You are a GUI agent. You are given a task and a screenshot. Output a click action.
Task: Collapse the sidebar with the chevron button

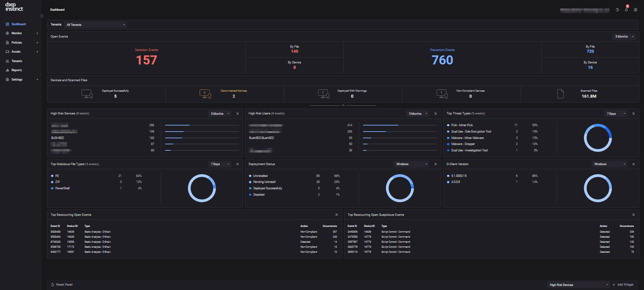click(42, 16)
